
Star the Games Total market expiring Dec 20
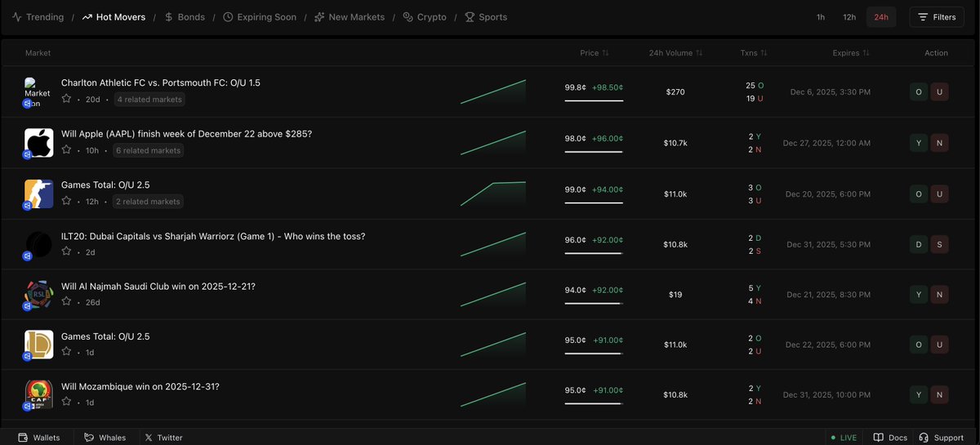pos(67,201)
